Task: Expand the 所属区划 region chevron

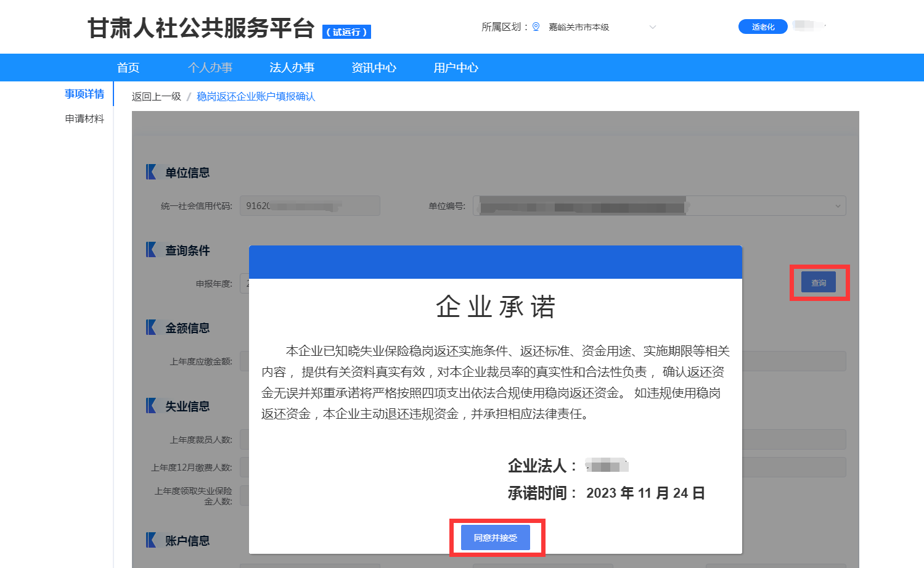Action: pyautogui.click(x=653, y=27)
